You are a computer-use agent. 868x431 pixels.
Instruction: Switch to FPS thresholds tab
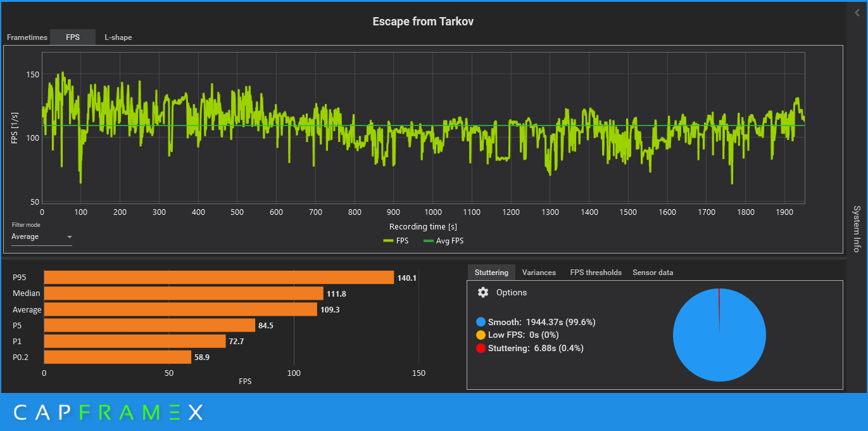click(x=596, y=273)
